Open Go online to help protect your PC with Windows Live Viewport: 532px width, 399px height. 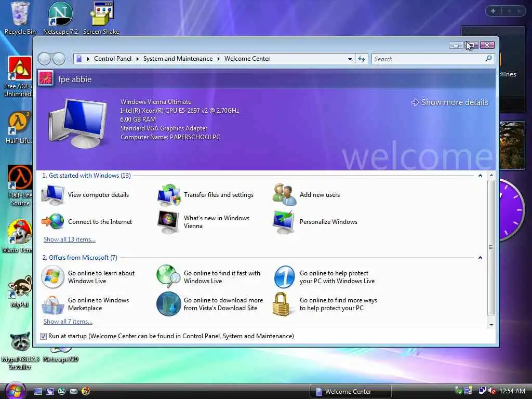click(x=324, y=277)
